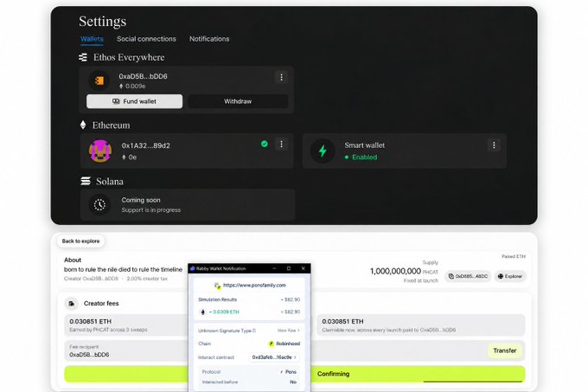
Task: Click the Withdraw button
Action: [x=238, y=101]
